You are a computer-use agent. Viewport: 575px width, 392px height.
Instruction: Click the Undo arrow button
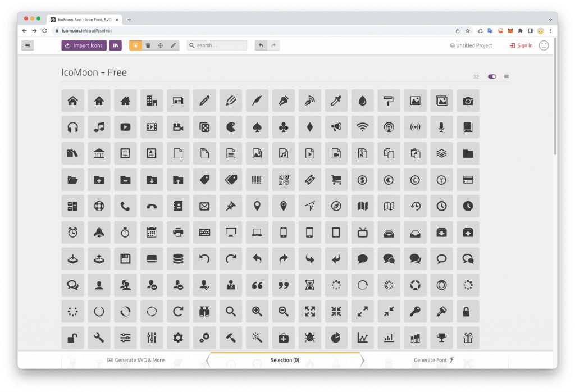coord(261,45)
